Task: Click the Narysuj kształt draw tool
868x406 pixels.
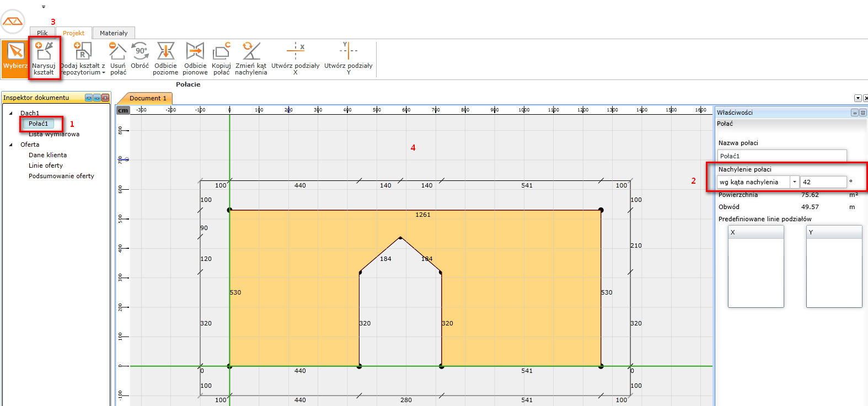Action: pos(44,57)
